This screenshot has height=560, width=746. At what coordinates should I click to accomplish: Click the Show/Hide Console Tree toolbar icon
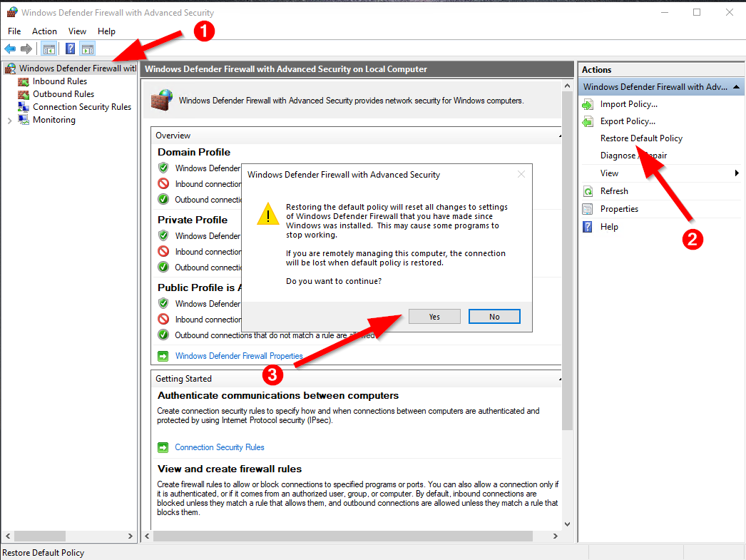(x=48, y=49)
